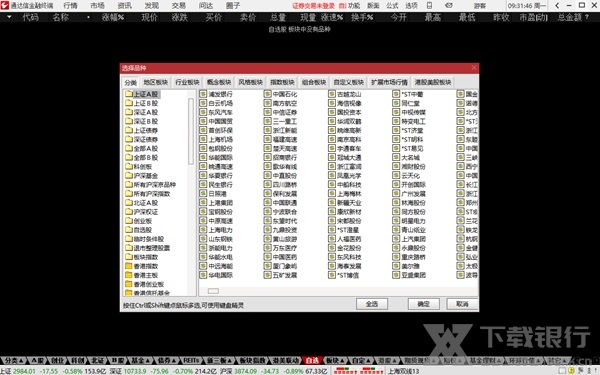Click 证券交易未登录 link
600x375 pixels.
point(313,5)
